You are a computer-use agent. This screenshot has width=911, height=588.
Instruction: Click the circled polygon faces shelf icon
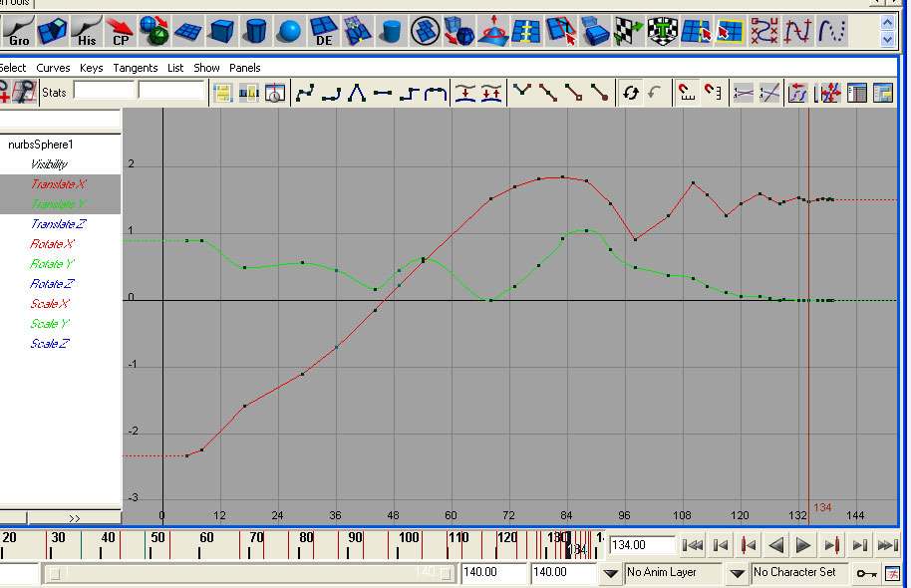pos(426,31)
